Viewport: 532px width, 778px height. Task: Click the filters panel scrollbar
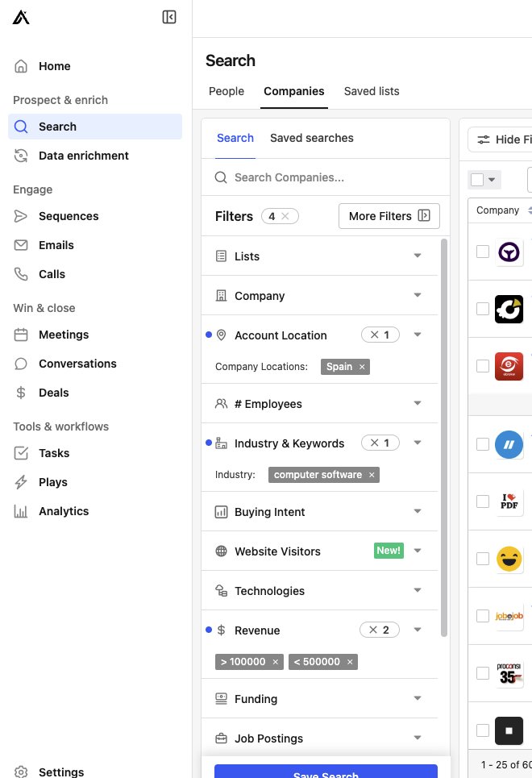pyautogui.click(x=444, y=438)
